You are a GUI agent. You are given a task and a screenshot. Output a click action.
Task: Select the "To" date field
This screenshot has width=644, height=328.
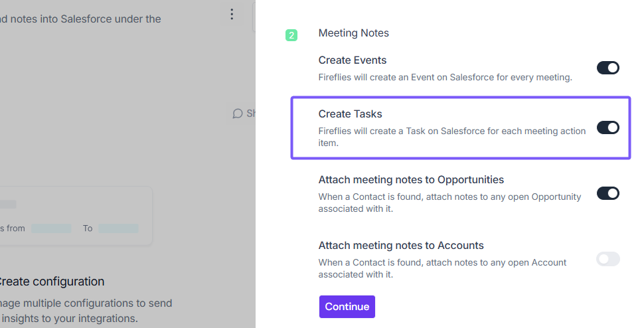pos(118,228)
